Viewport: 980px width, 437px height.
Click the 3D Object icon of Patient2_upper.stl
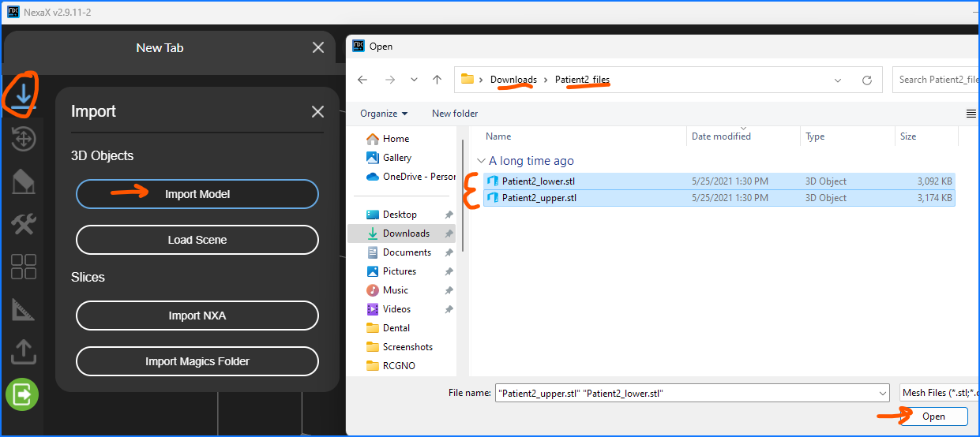[x=493, y=198]
